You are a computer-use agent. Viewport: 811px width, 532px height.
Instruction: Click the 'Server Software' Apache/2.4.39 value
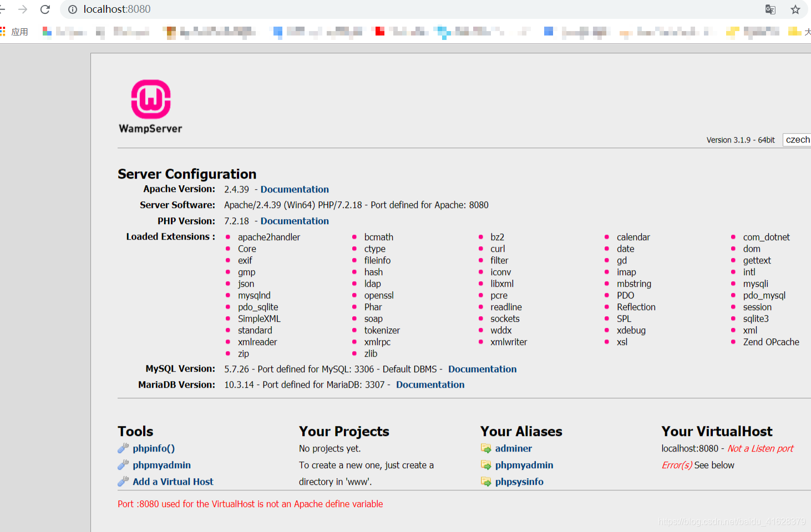click(356, 205)
